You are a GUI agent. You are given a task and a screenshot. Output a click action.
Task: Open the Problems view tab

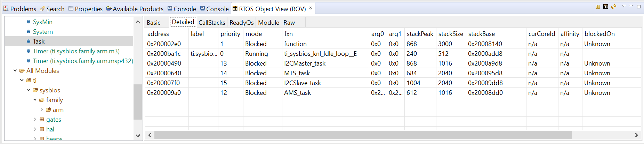pyautogui.click(x=20, y=9)
